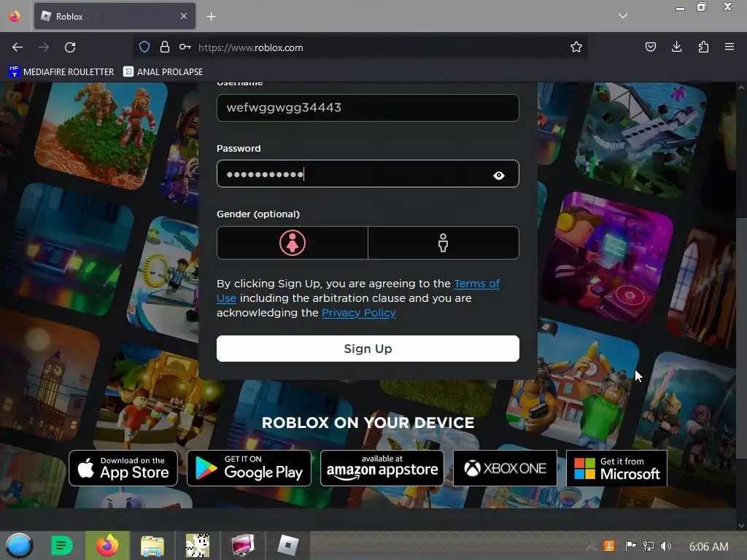Screen dimensions: 747x560
Task: Open the Amazon Appstore badge
Action: (382, 468)
